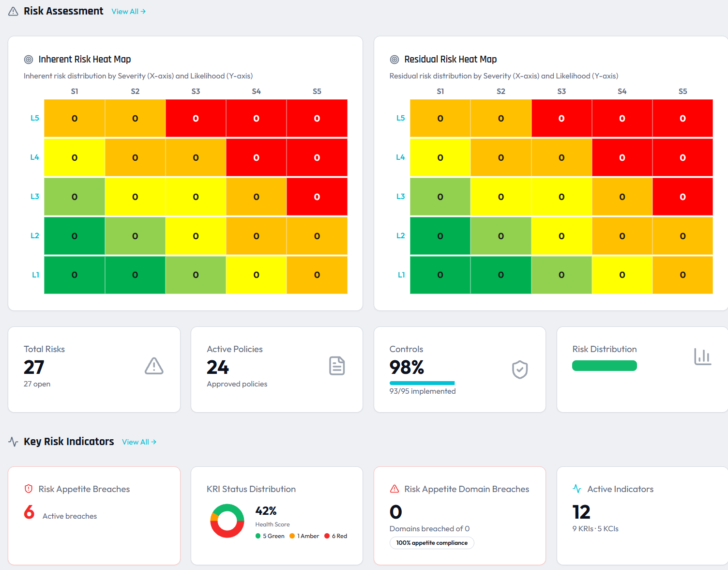Click the 1 Amber legend entry

click(304, 536)
